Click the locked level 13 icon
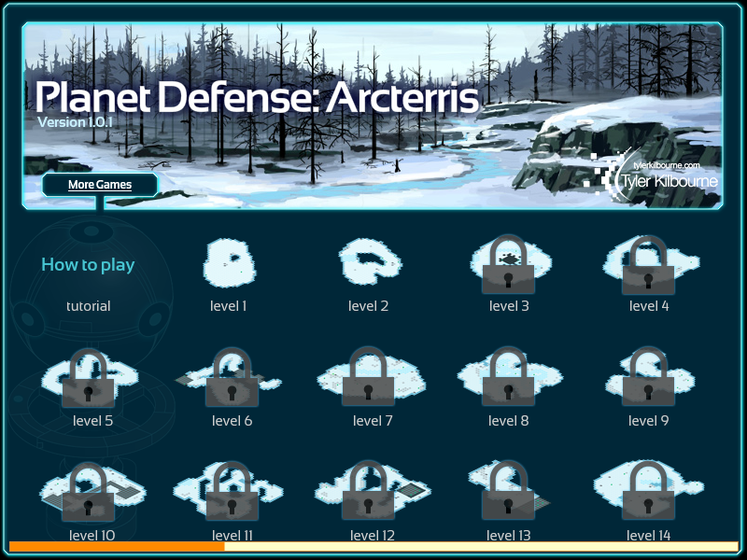Screen dimensions: 747x560 tap(508, 491)
